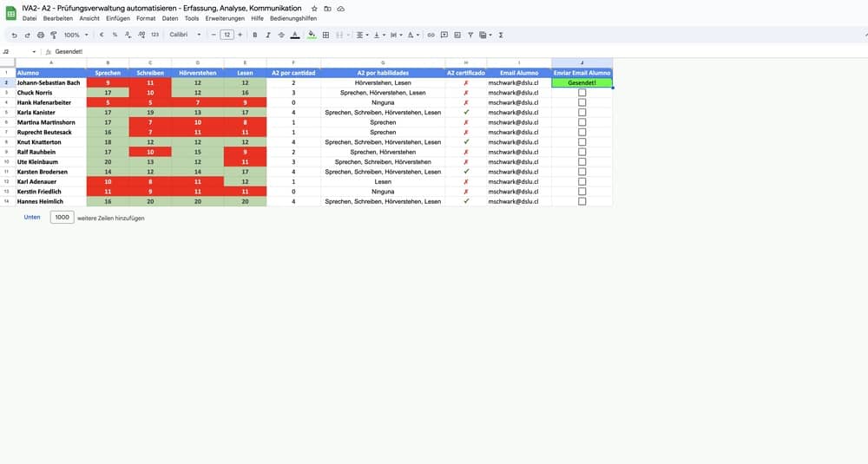868x464 pixels.
Task: Enable the email checkbox for Hannes Heimlich
Action: tap(582, 201)
